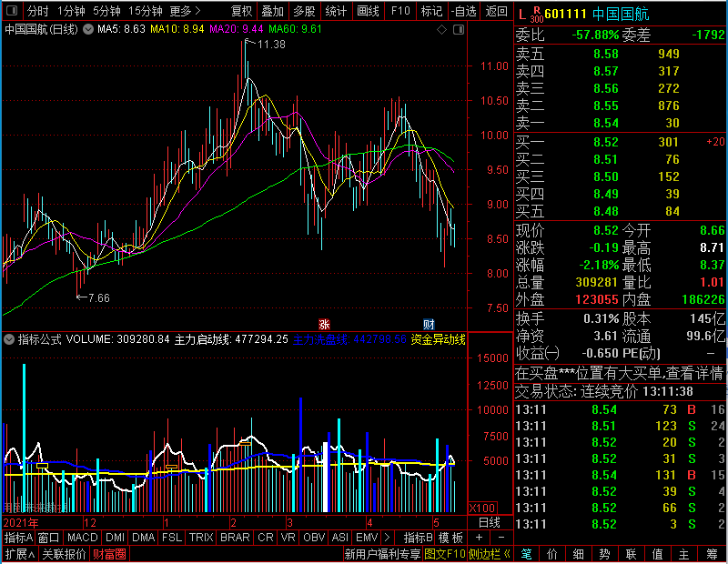Select the 15分钟 period

pyautogui.click(x=146, y=11)
